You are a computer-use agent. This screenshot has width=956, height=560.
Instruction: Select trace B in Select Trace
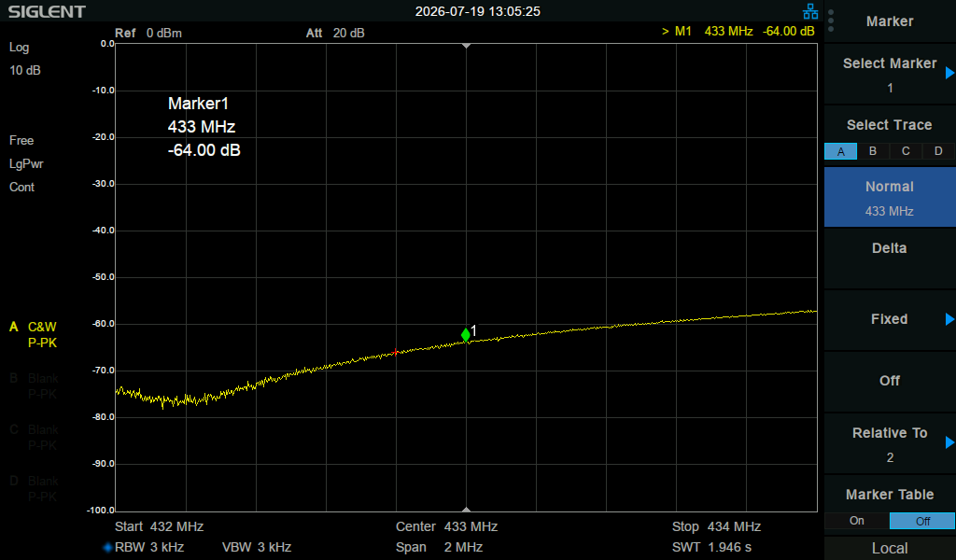[873, 151]
